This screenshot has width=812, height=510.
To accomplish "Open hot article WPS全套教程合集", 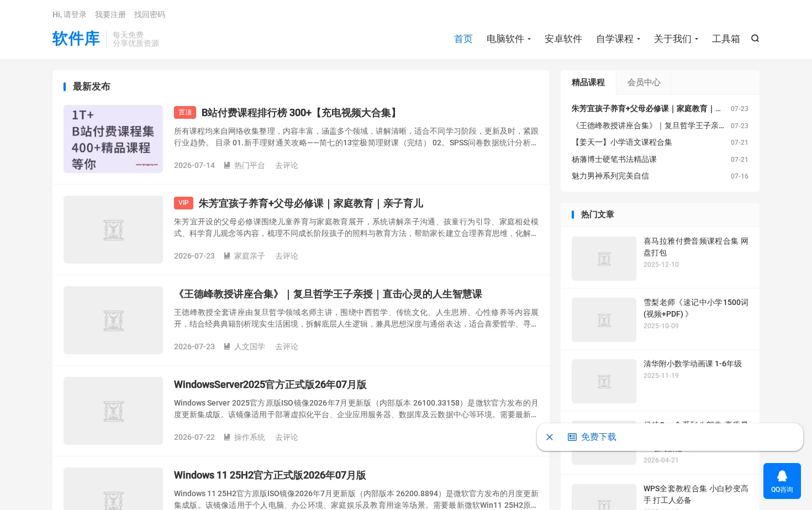I will [696, 495].
